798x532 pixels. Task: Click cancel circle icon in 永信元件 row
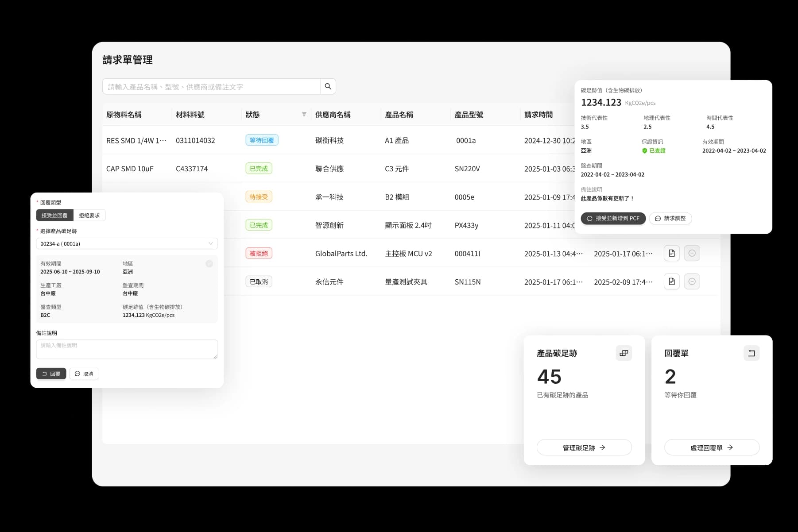[692, 281]
